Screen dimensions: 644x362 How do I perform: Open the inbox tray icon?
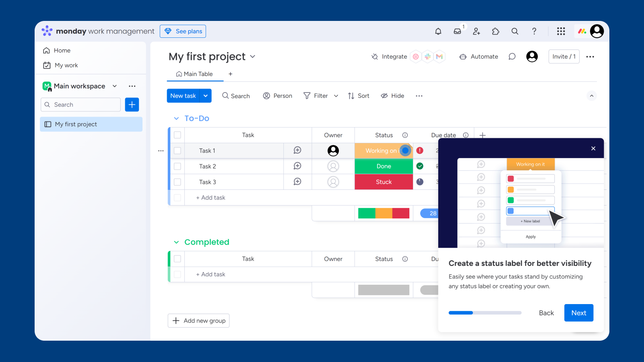coord(457,31)
